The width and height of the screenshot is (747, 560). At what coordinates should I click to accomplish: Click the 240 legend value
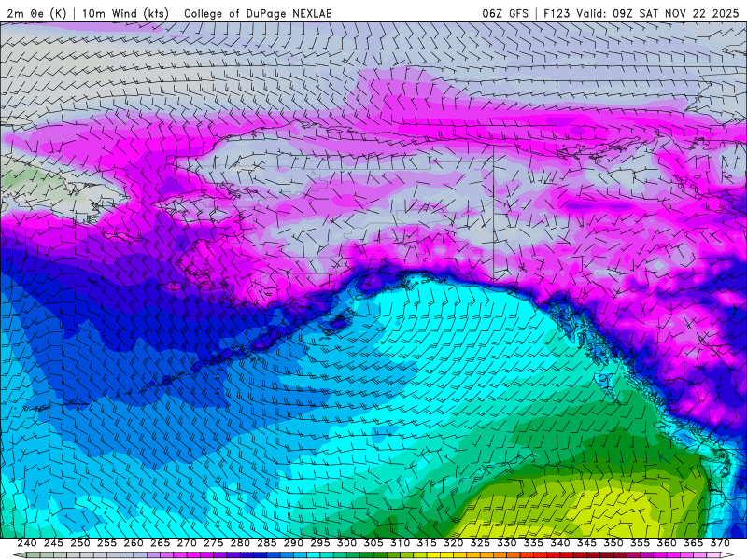27,543
